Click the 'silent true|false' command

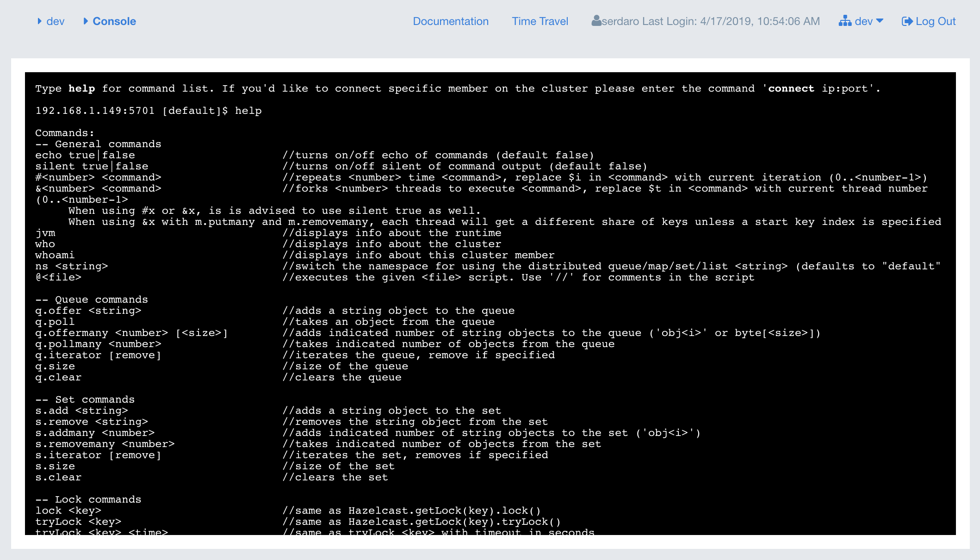[92, 166]
